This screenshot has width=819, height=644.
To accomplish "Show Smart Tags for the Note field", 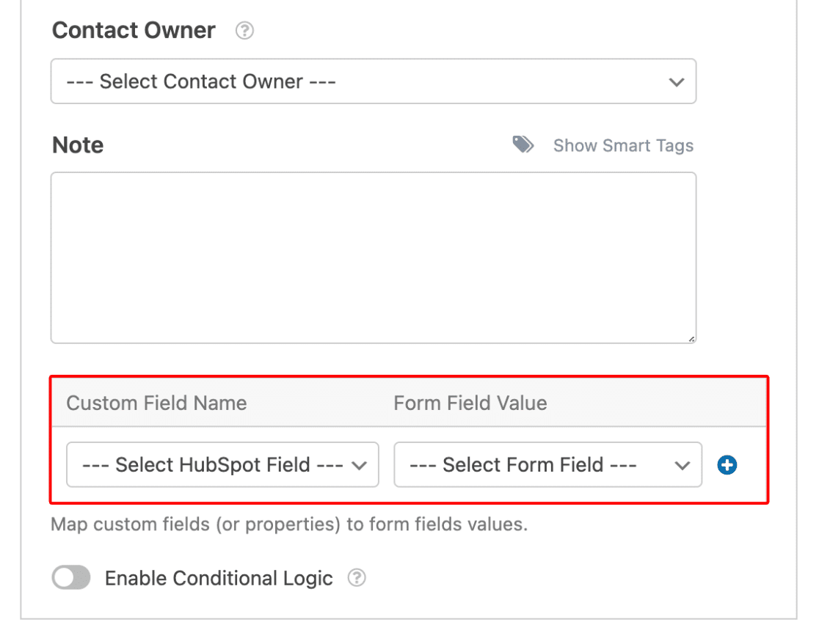I will [623, 146].
